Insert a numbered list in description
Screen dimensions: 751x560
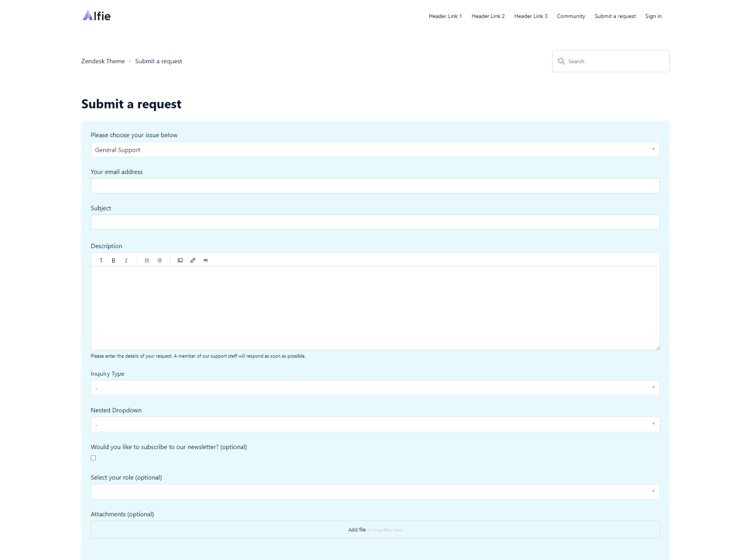pos(160,260)
